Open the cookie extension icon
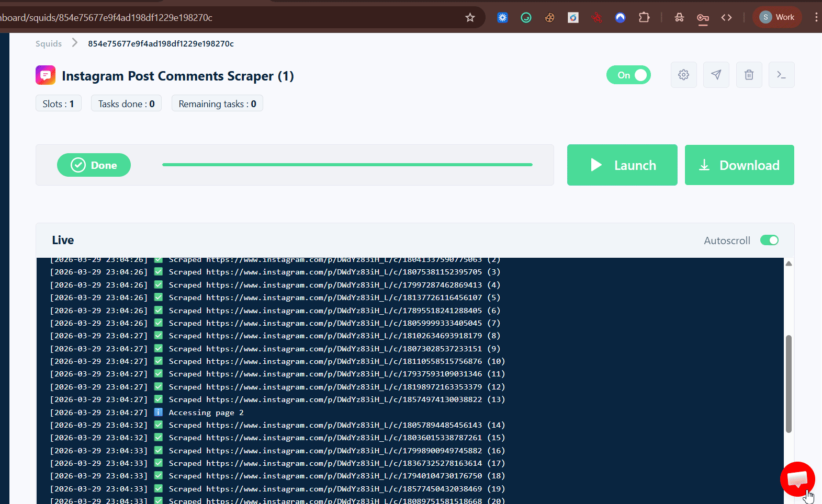 (549, 17)
